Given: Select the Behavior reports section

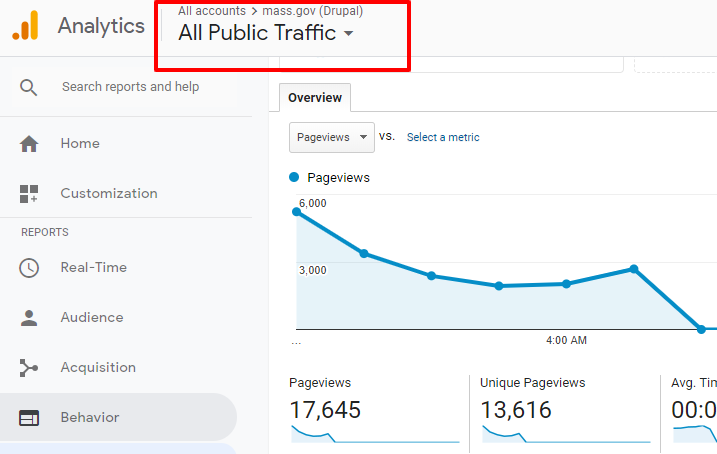Looking at the screenshot, I should (x=118, y=417).
